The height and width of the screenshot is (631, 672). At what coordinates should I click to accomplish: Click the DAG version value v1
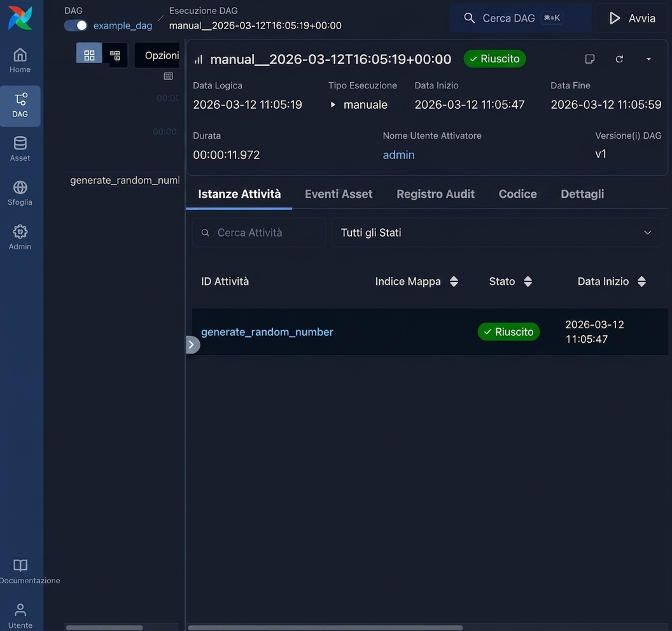(x=601, y=154)
